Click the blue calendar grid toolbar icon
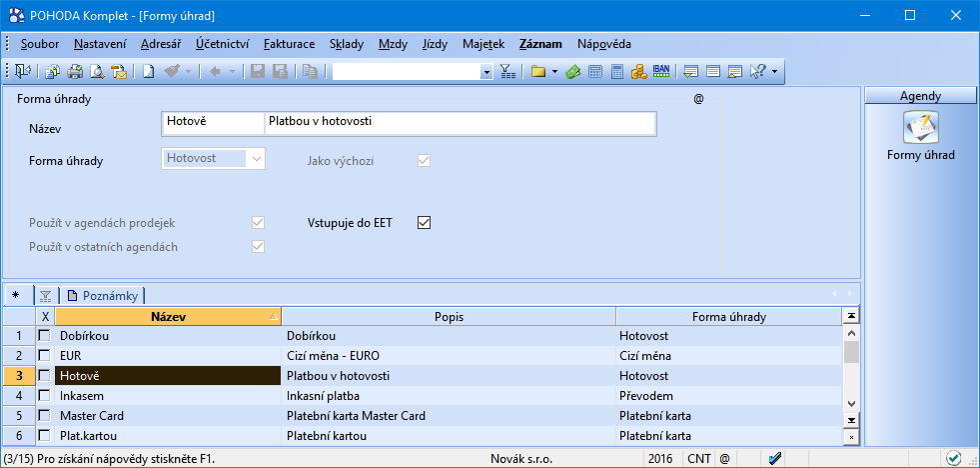This screenshot has height=468, width=980. pos(595,72)
